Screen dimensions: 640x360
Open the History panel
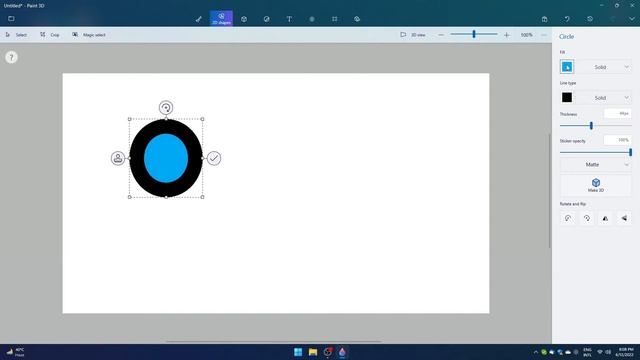[590, 19]
